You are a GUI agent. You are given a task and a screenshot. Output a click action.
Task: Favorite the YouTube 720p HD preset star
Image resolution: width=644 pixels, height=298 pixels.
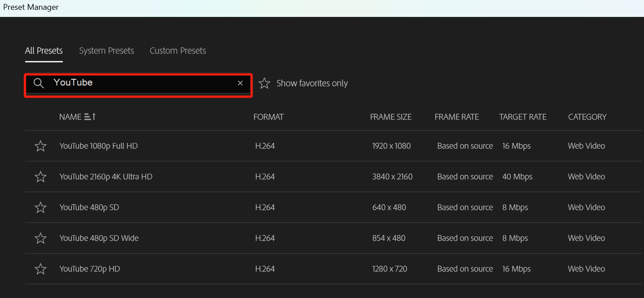(x=41, y=269)
